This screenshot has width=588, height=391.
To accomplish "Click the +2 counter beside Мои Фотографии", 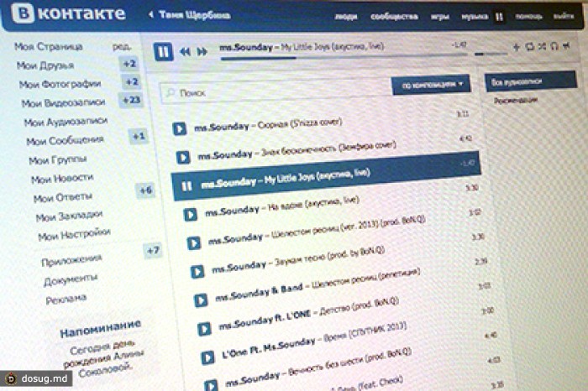I will pos(132,82).
